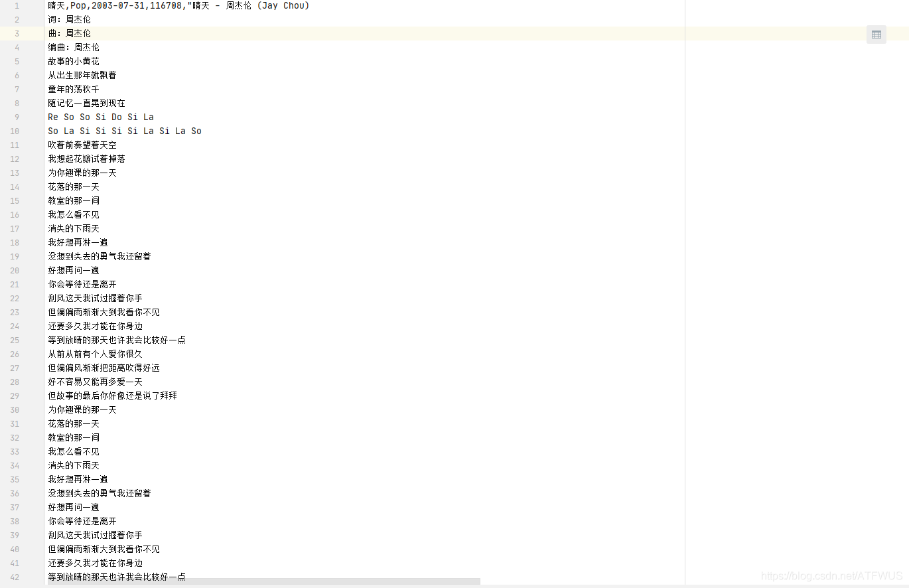Click "花落的那一天" on line 31
909x588 pixels.
pyautogui.click(x=74, y=423)
